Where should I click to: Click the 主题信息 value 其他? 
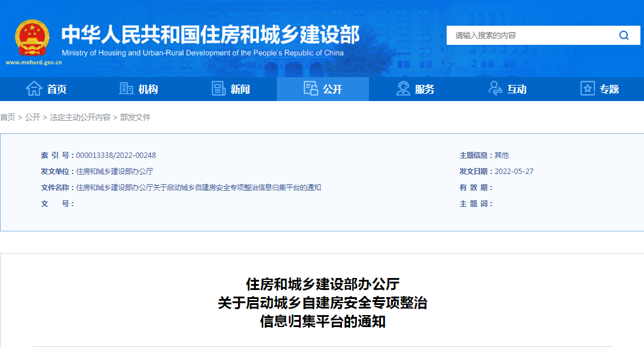click(502, 155)
